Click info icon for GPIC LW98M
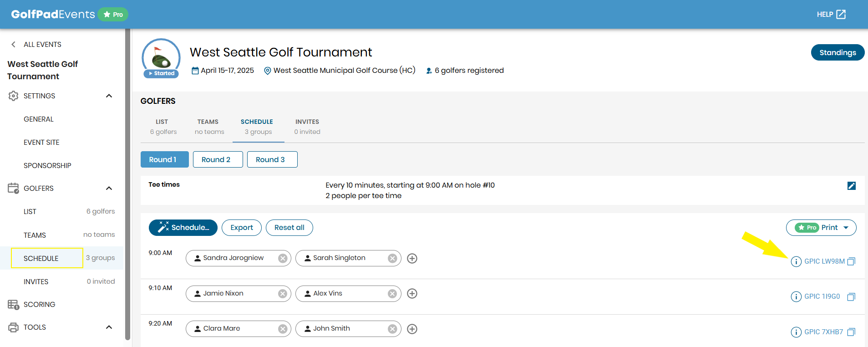Viewport: 868px width, 347px height. tap(796, 261)
